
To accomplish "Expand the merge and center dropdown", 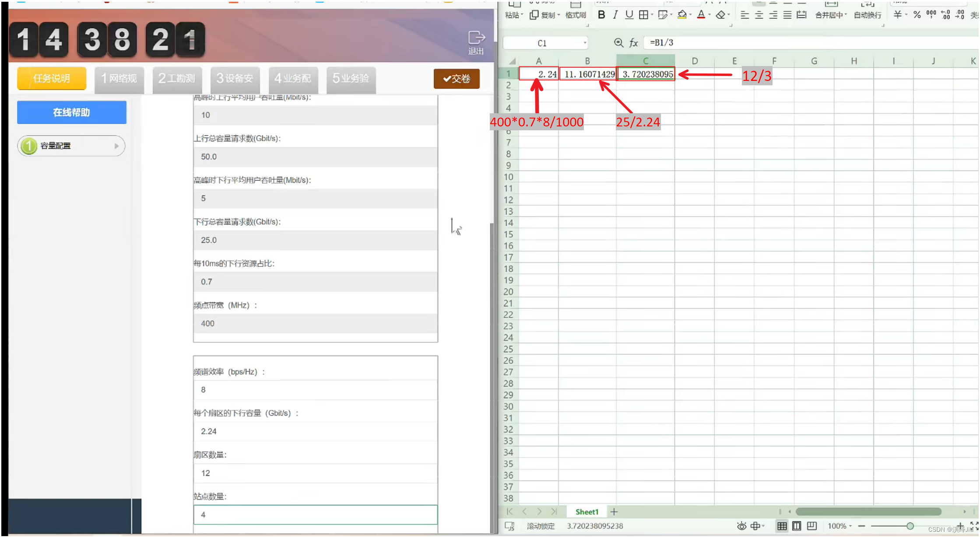I will (846, 15).
